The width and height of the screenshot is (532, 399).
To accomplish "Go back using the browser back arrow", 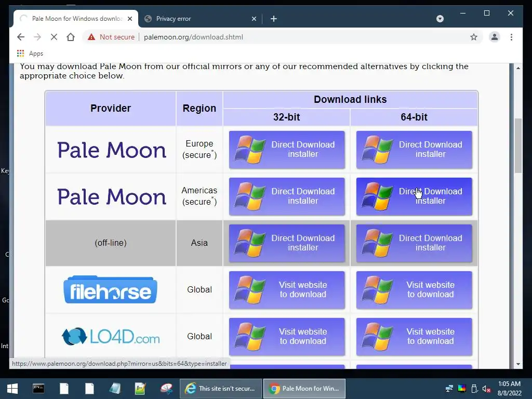I will coord(21,37).
